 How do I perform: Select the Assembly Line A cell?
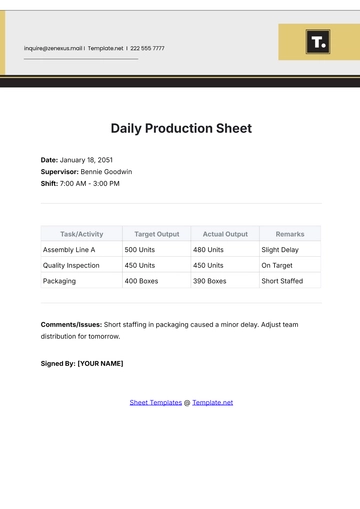click(x=82, y=250)
